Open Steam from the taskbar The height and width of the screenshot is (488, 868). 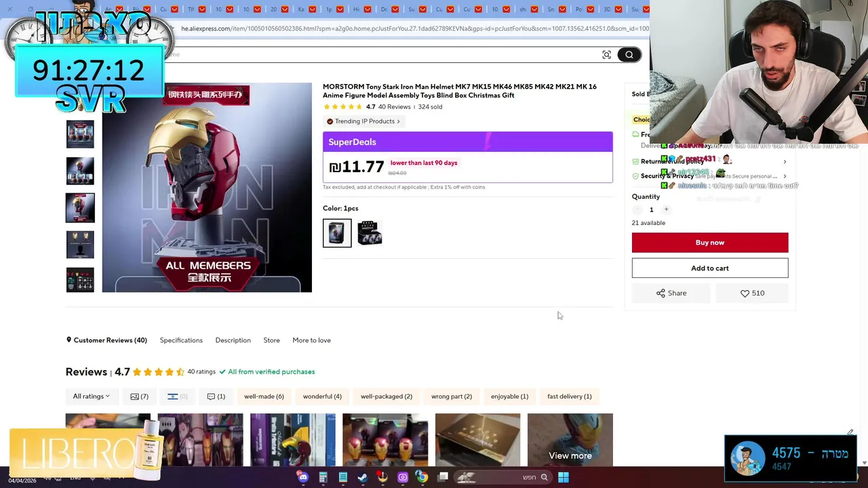(x=363, y=477)
